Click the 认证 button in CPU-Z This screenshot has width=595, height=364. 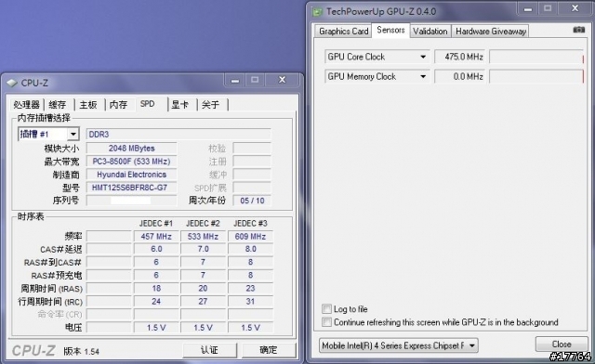(209, 350)
